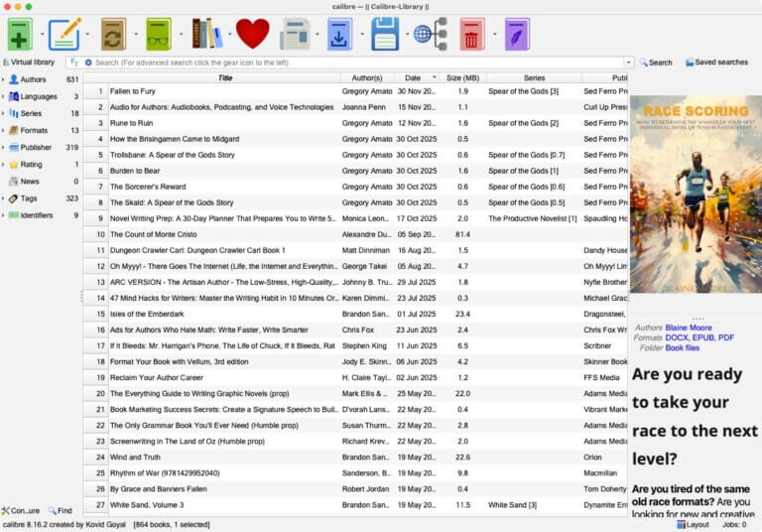Screen dimensions: 762x532
Task: Click the Saved searches button
Action: (716, 63)
